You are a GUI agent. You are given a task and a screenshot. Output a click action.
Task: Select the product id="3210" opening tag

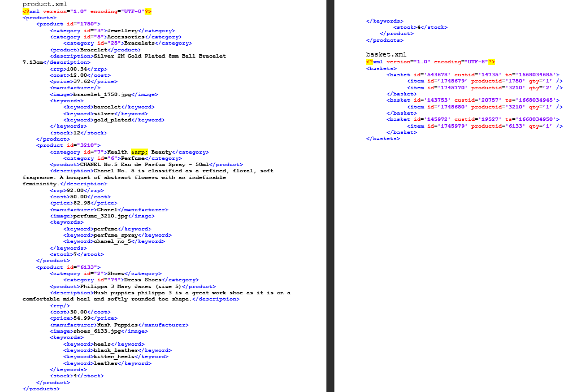pyautogui.click(x=68, y=146)
